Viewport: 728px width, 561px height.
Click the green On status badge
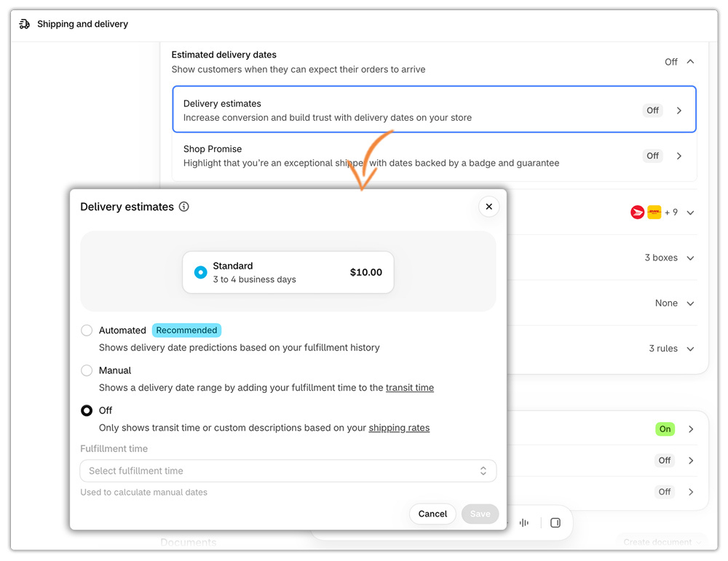click(x=665, y=429)
